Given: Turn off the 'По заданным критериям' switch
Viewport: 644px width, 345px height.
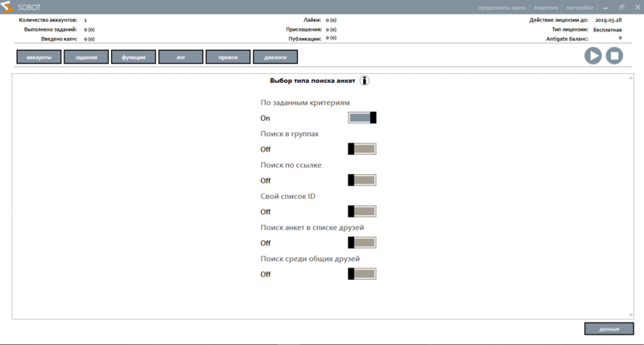Looking at the screenshot, I should 361,118.
